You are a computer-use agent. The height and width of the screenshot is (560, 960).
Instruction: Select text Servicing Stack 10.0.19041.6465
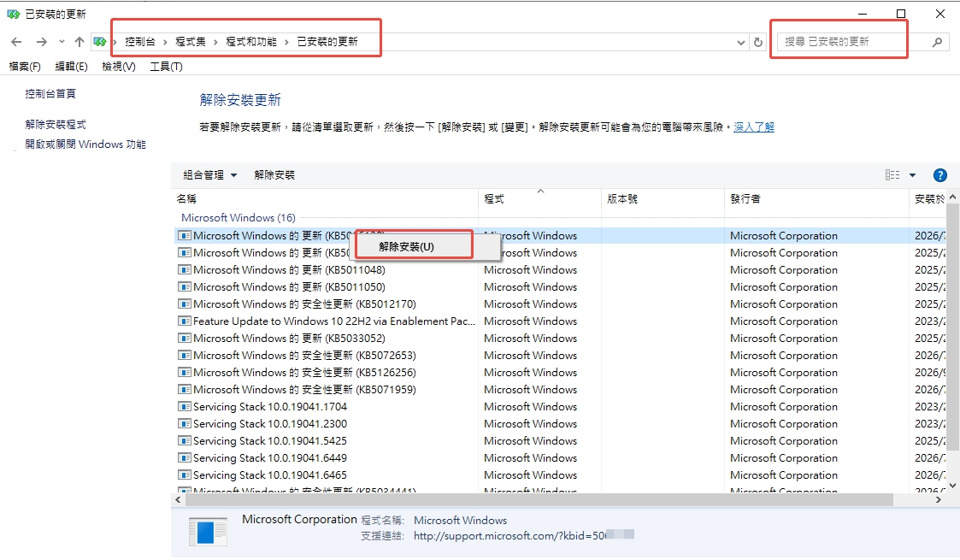pos(270,475)
